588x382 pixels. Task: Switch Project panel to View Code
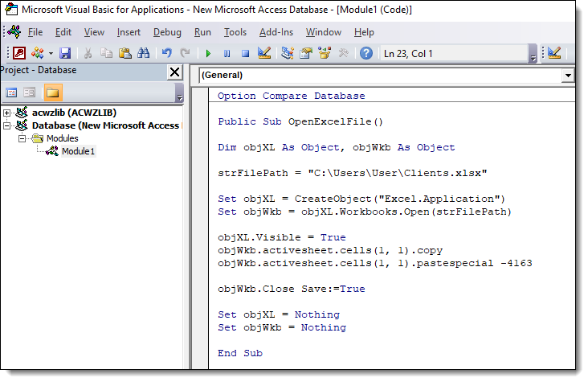11,92
